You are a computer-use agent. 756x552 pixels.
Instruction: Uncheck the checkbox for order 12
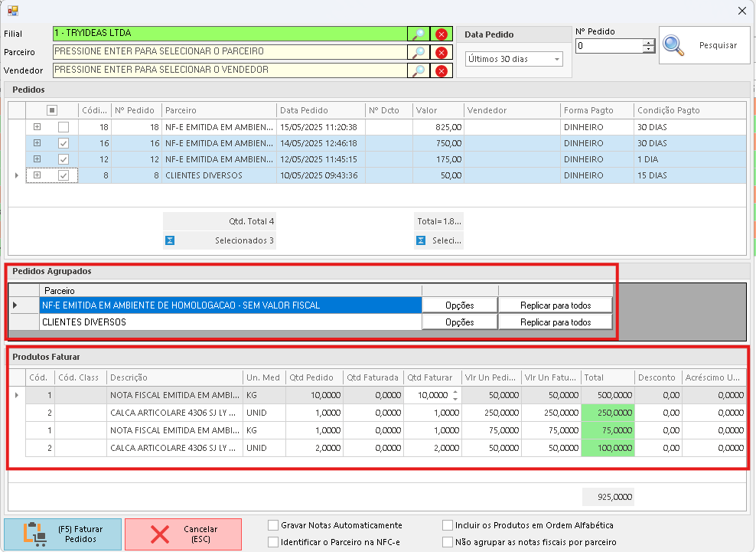tap(64, 159)
